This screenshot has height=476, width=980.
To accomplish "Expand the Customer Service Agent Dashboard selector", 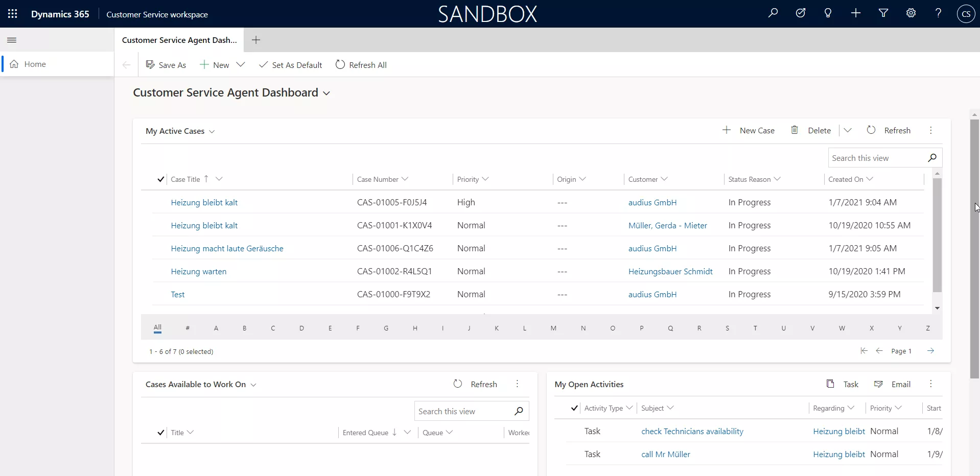I will [326, 93].
